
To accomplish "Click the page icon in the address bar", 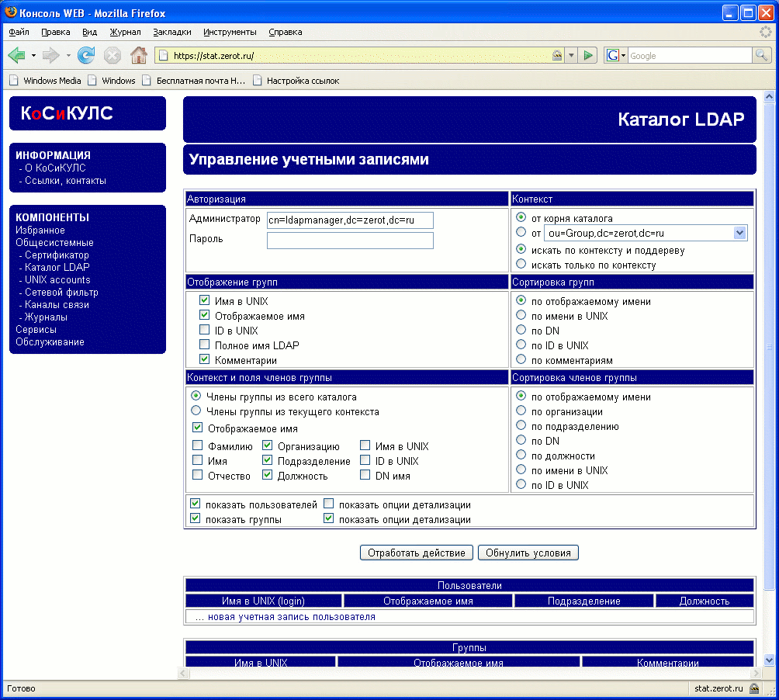I will (164, 56).
